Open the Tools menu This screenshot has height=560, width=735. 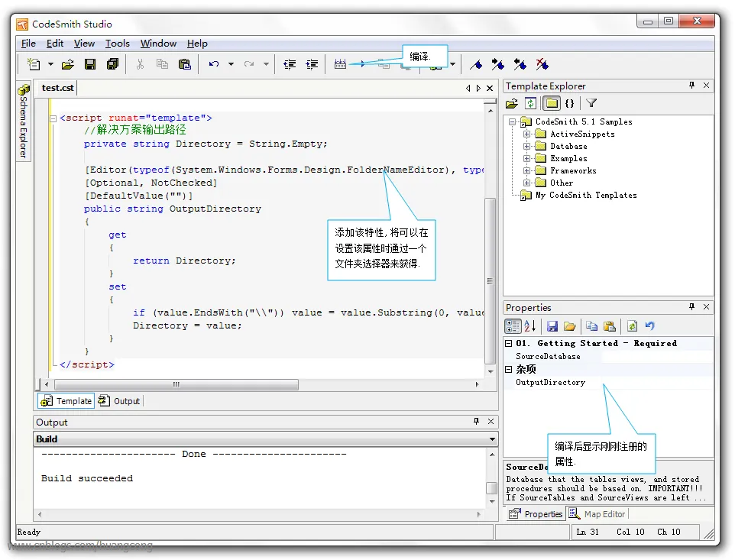point(117,44)
